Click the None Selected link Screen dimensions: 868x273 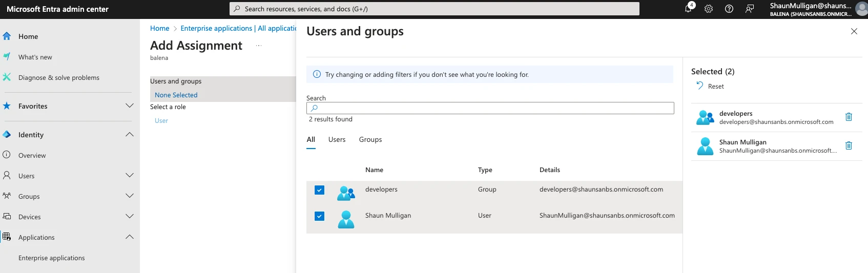(176, 95)
